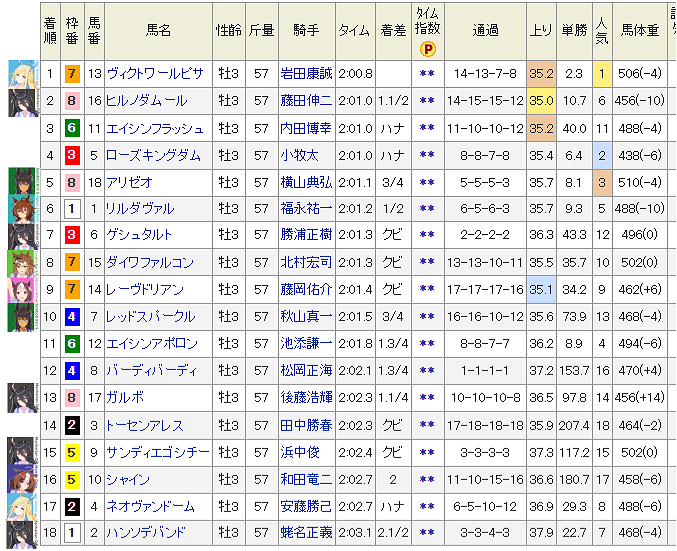This screenshot has height=551, width=677.
Task: Open jockey 岩田康誠 profile link
Action: click(x=307, y=74)
